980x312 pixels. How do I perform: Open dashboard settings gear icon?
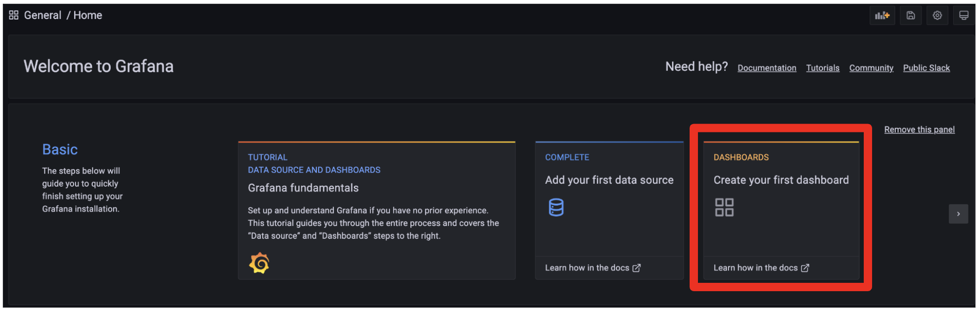pyautogui.click(x=937, y=16)
